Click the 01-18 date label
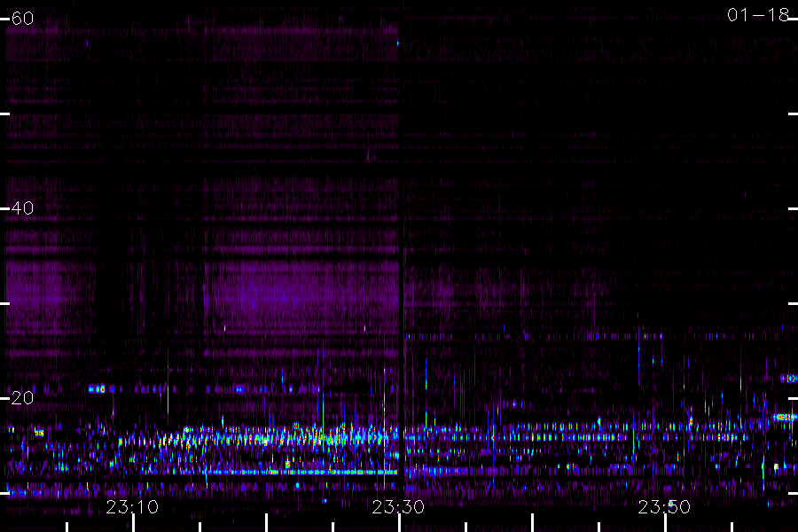This screenshot has width=798, height=532. tap(758, 15)
